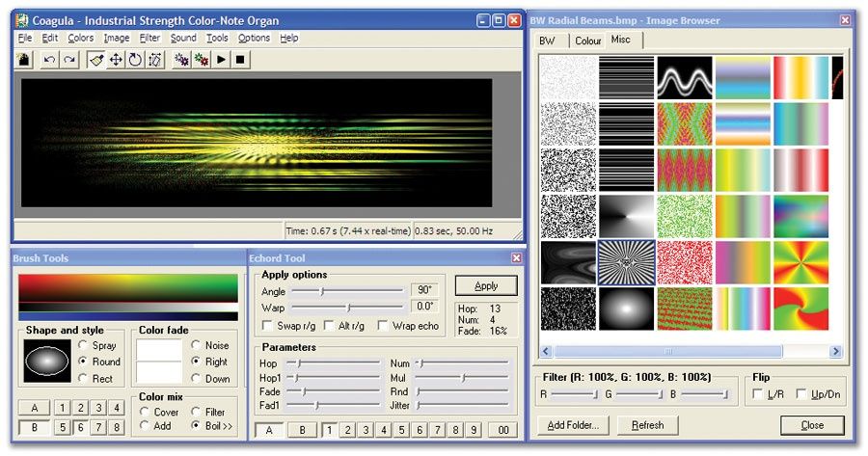Click the Add Folder... button
868x456 pixels.
(573, 425)
